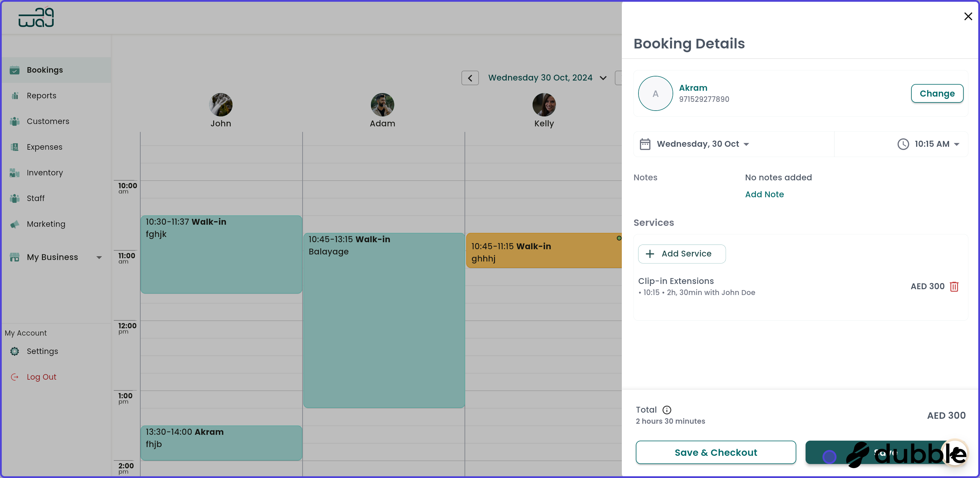Click the info icon next to Total
This screenshot has height=478, width=980.
pyautogui.click(x=666, y=410)
